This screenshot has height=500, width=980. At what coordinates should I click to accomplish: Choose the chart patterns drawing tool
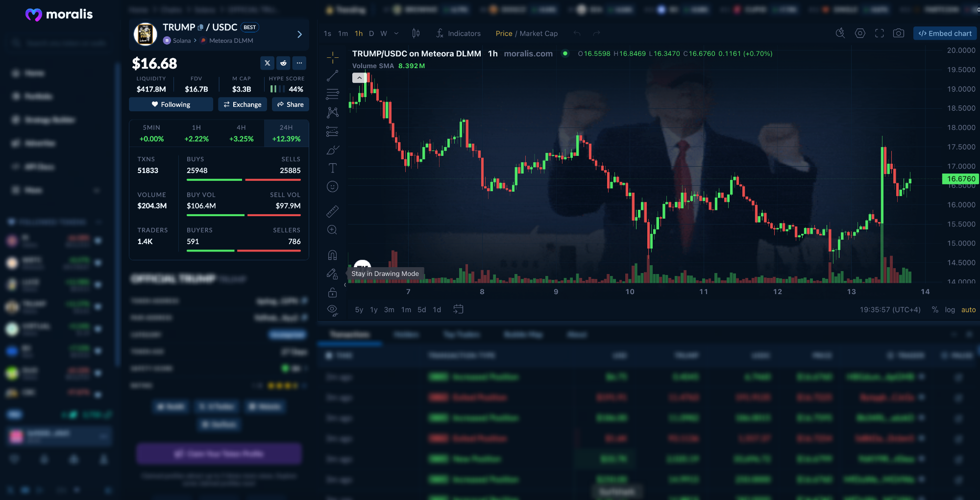[333, 112]
